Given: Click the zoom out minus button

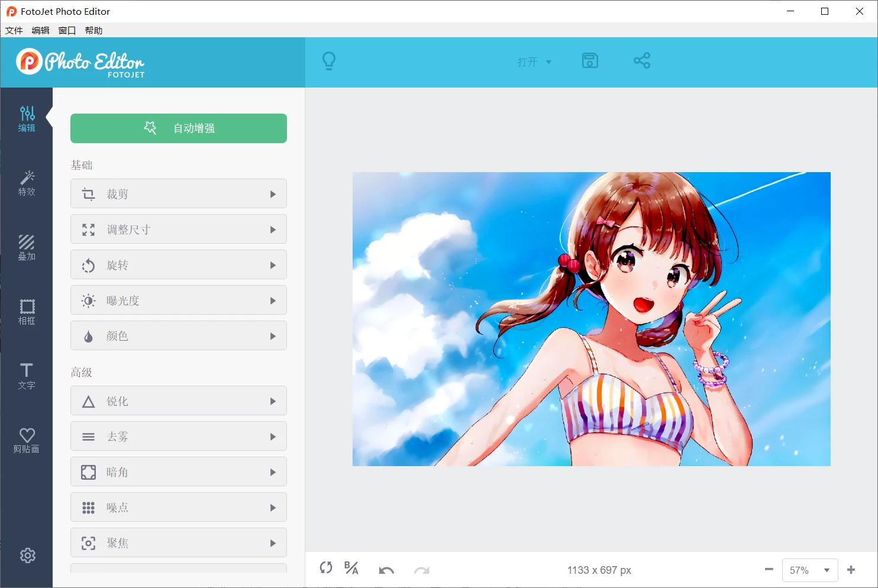Looking at the screenshot, I should (x=769, y=570).
